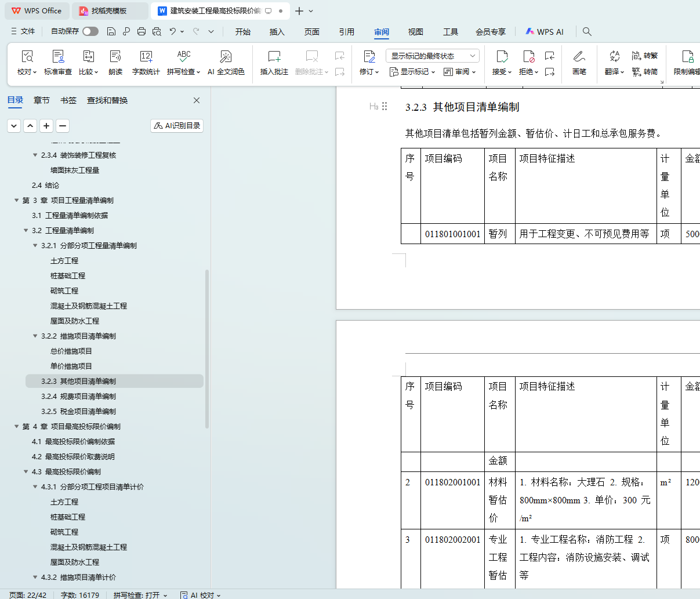Click the 接受 accept changes icon
The image size is (700, 599).
(502, 56)
